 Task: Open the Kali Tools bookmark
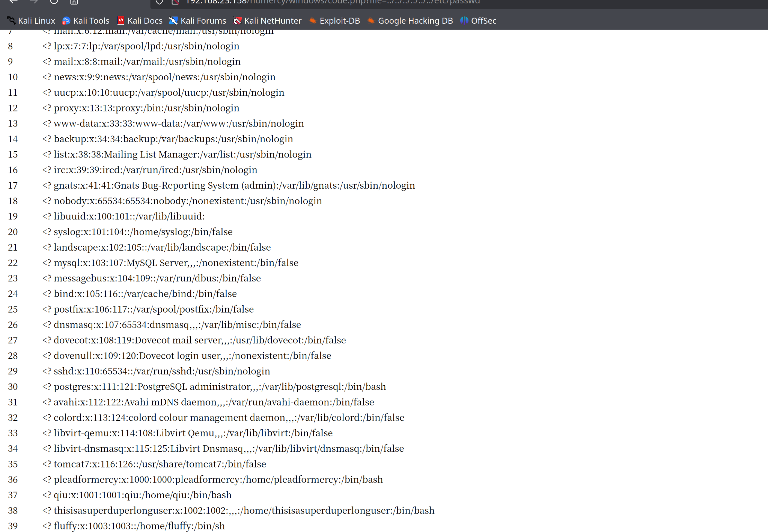click(86, 21)
